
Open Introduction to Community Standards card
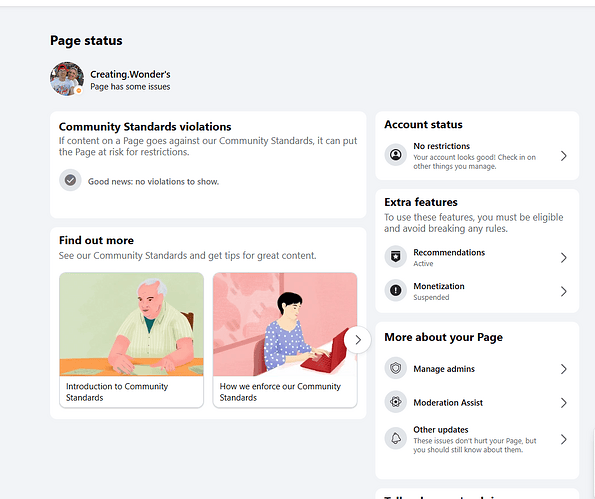pyautogui.click(x=131, y=340)
